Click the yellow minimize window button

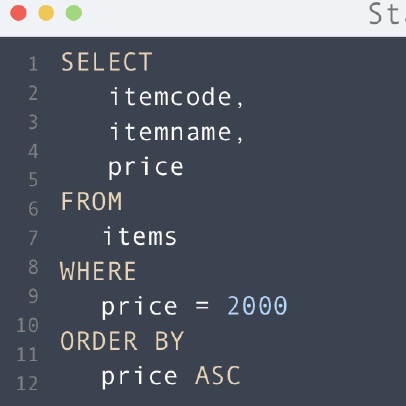click(x=46, y=13)
